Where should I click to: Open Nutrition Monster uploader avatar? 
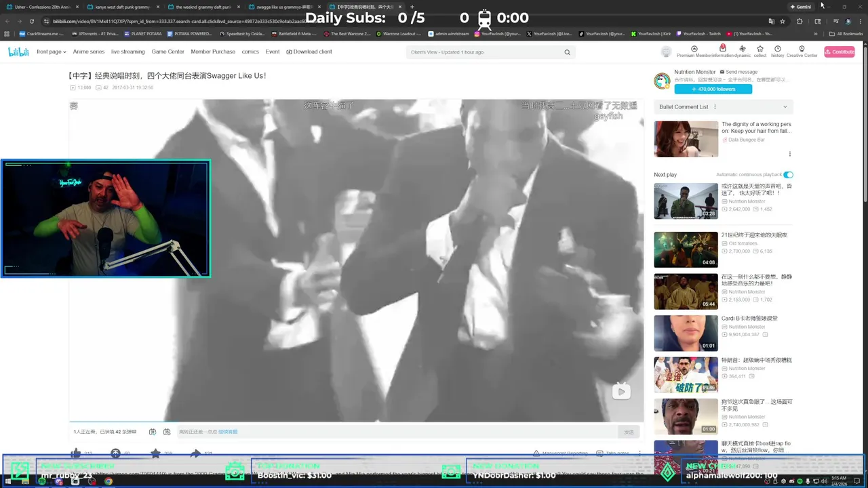662,81
